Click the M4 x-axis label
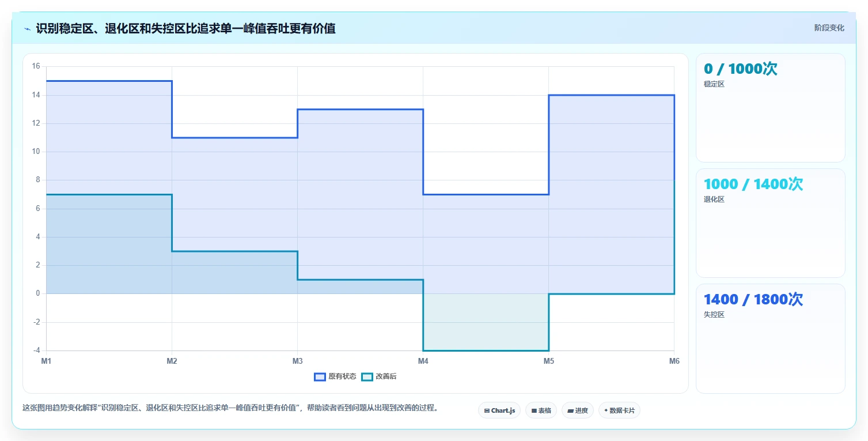 click(423, 361)
